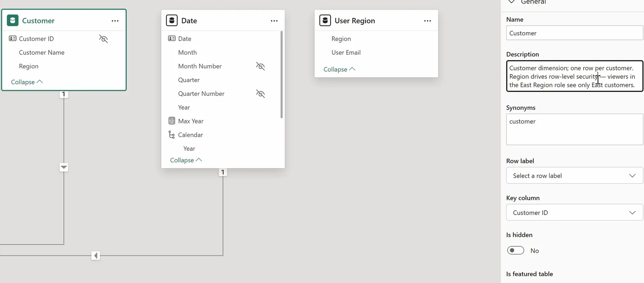The height and width of the screenshot is (283, 644).
Task: Click the cardinality 1 marker under Customer
Action: click(64, 94)
